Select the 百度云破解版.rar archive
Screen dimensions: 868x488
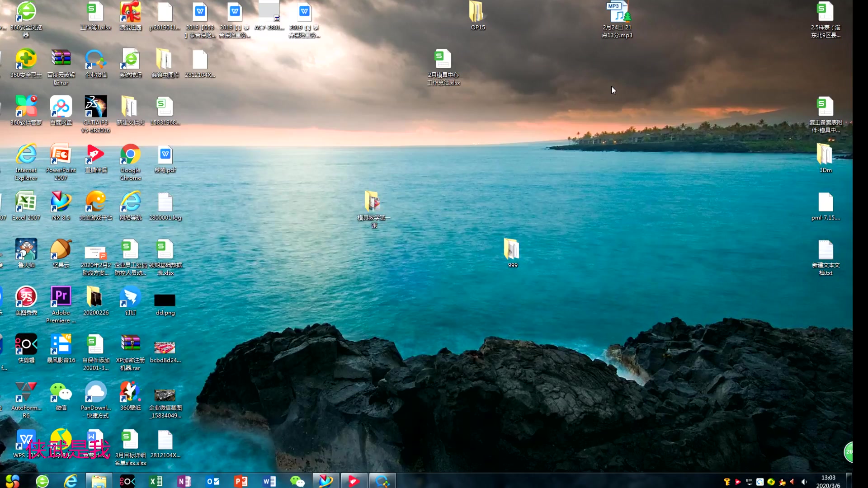[61, 67]
